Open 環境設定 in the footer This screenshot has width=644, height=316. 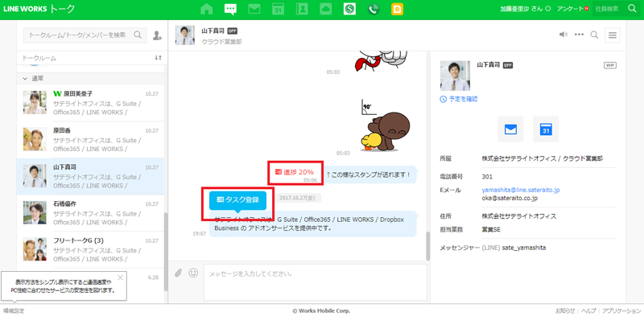point(14,311)
